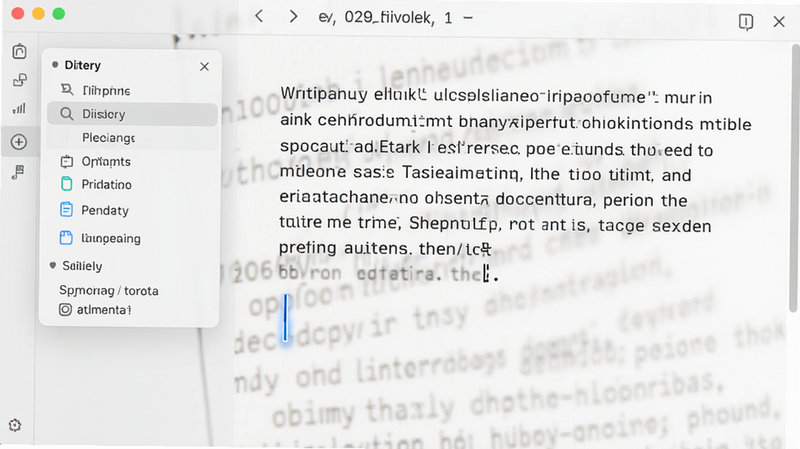Screen dimensions: 800x449
Task: Click the macOS yellow minimize button
Action: [38, 14]
